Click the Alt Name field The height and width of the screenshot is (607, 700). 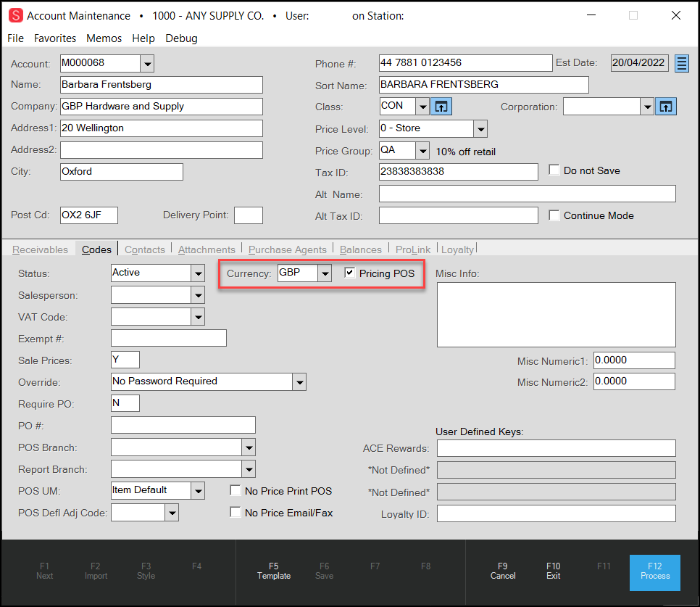point(528,194)
